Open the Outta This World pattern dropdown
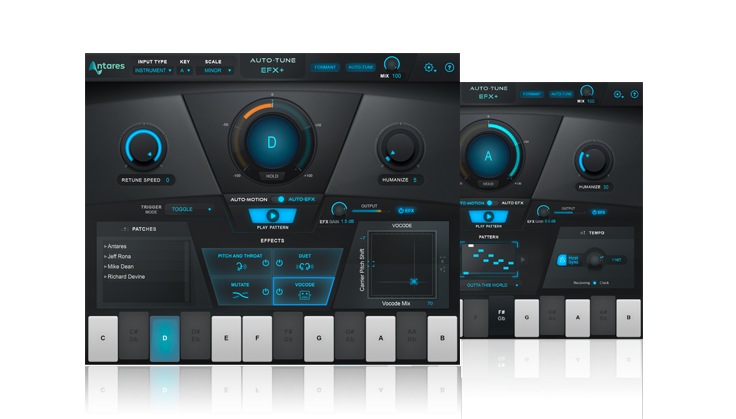Image resolution: width=736 pixels, height=419 pixels. [x=491, y=285]
